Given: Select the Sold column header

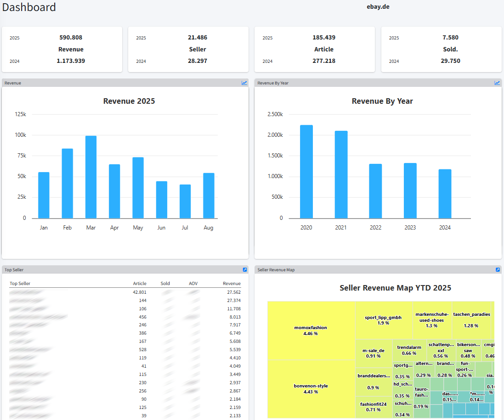Looking at the screenshot, I should [x=165, y=284].
